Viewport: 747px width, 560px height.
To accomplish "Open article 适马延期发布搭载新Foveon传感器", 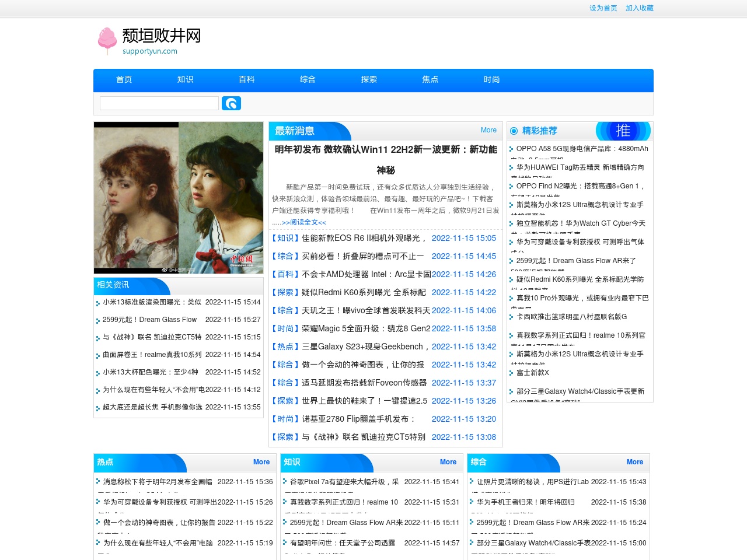I will 364,383.
